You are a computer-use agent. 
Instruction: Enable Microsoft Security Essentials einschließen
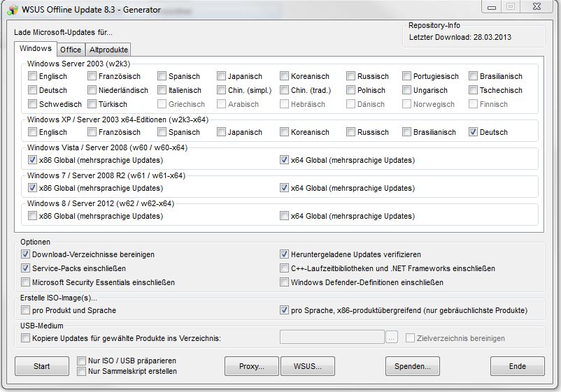click(27, 282)
